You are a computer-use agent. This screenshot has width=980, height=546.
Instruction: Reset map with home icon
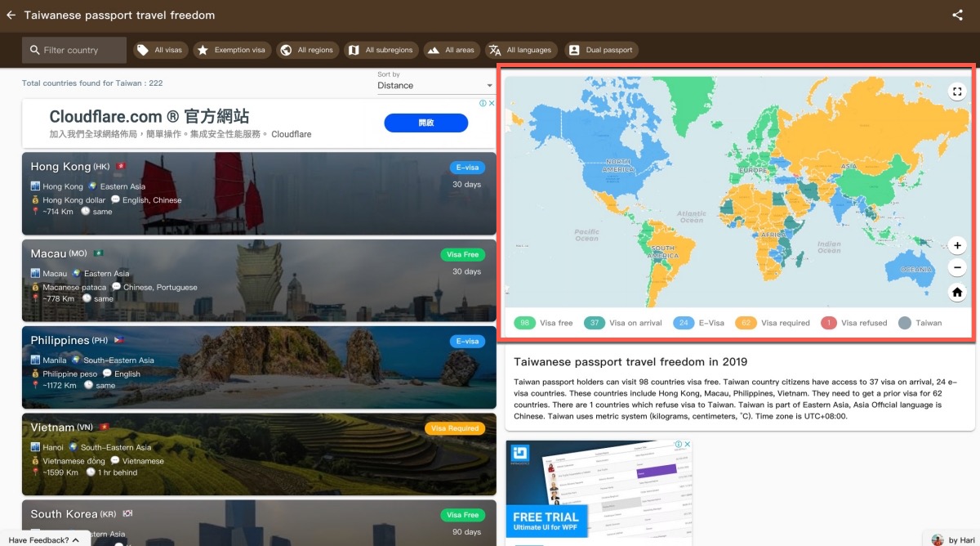pos(957,292)
